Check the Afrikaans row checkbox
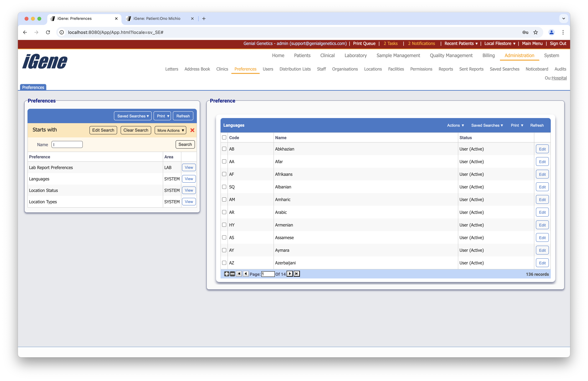 click(224, 174)
